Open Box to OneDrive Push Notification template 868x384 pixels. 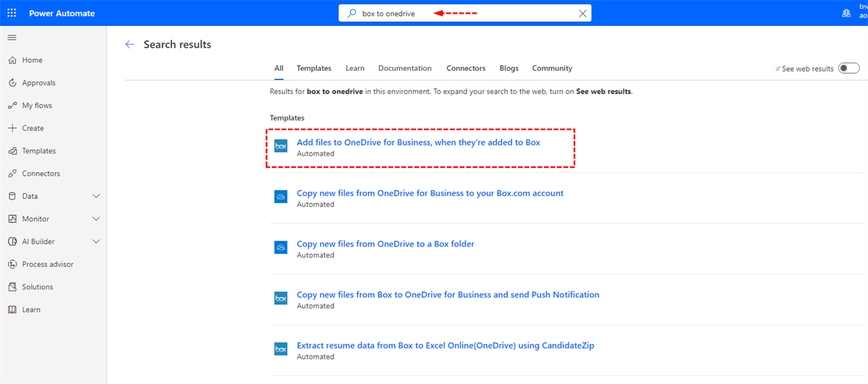coord(448,294)
